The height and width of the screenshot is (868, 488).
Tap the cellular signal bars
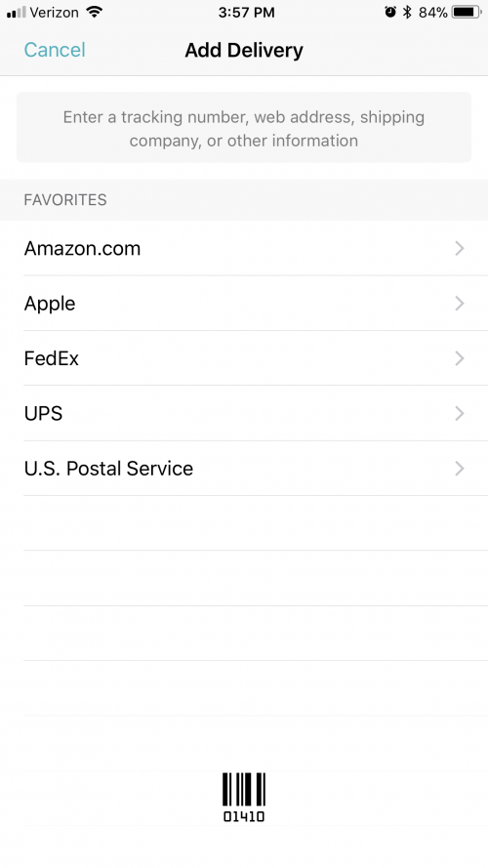tap(16, 12)
